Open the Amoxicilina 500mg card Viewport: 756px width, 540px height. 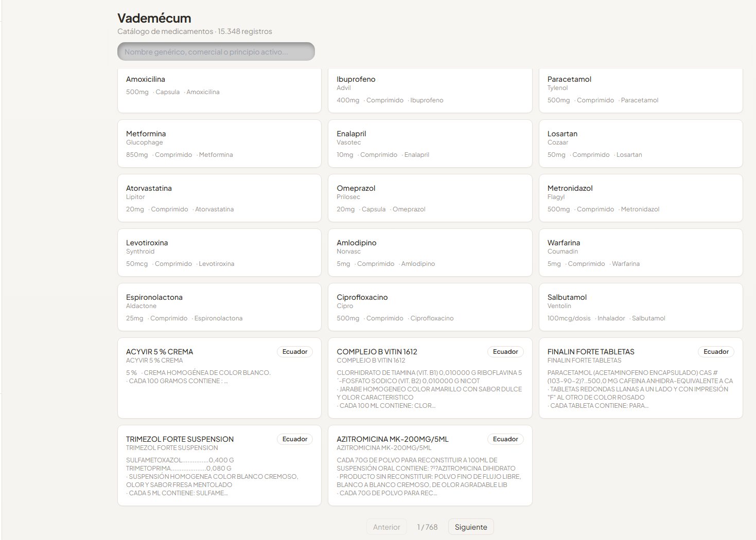219,91
